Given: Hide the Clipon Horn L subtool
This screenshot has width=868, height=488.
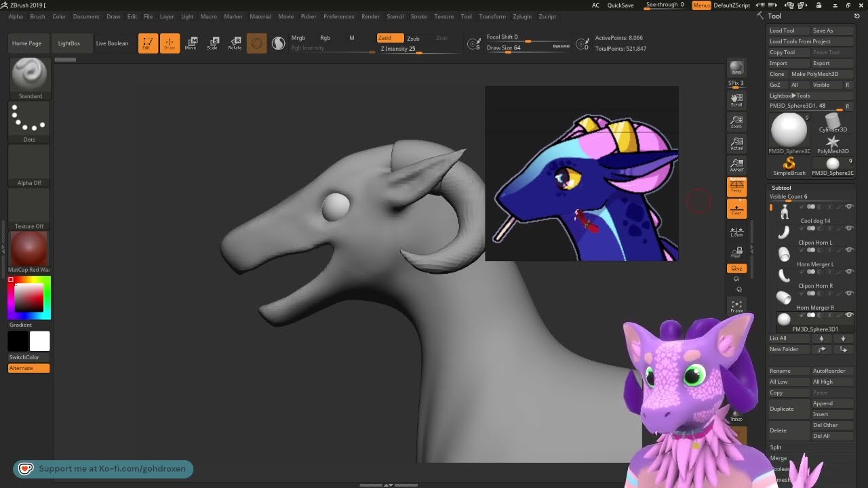Looking at the screenshot, I should click(849, 228).
